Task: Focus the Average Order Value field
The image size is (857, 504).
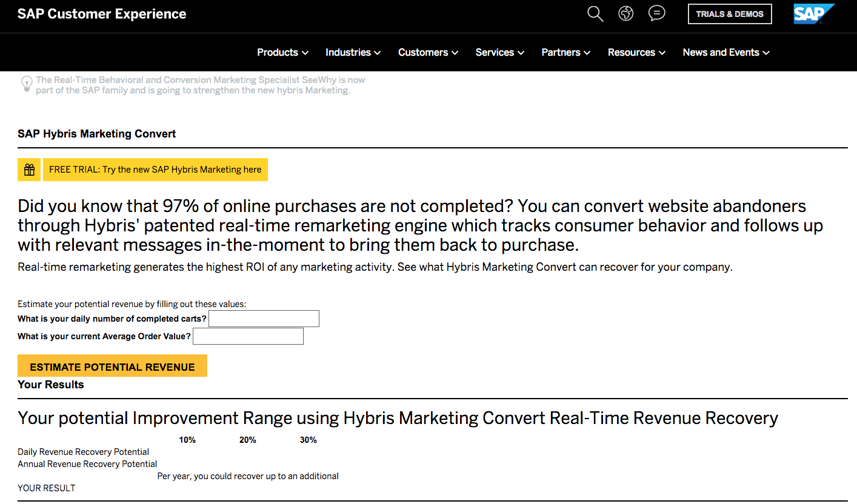Action: coord(248,336)
